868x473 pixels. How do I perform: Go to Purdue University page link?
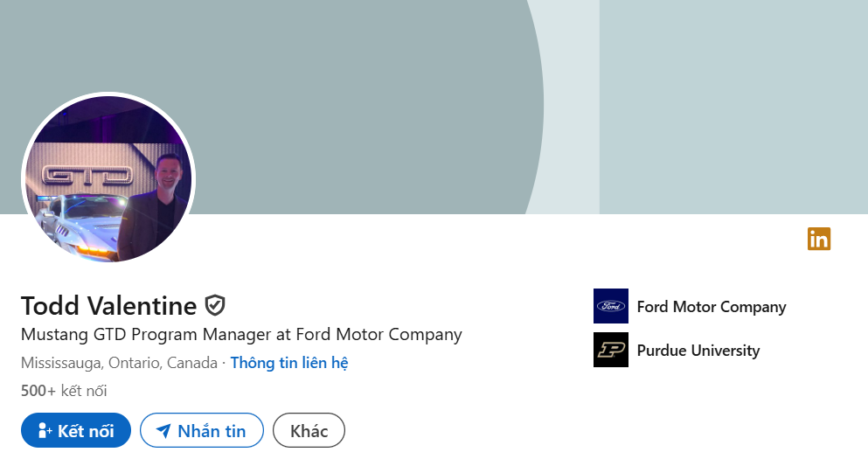pos(698,350)
